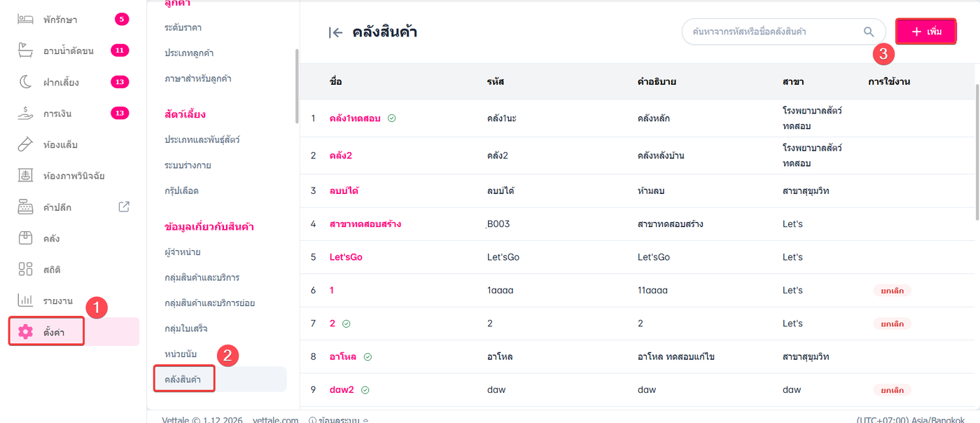Click the magnifier icon in search box
The image size is (980, 423).
coord(869,32)
